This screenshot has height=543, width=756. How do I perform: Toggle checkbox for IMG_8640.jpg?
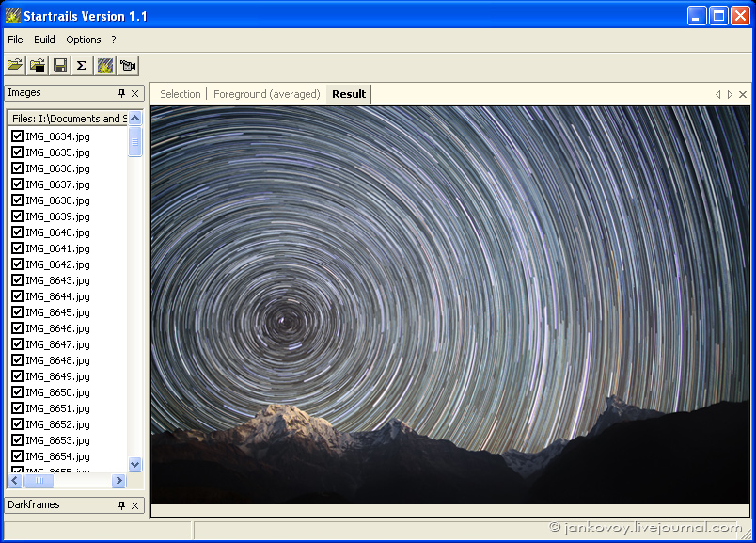pos(17,232)
